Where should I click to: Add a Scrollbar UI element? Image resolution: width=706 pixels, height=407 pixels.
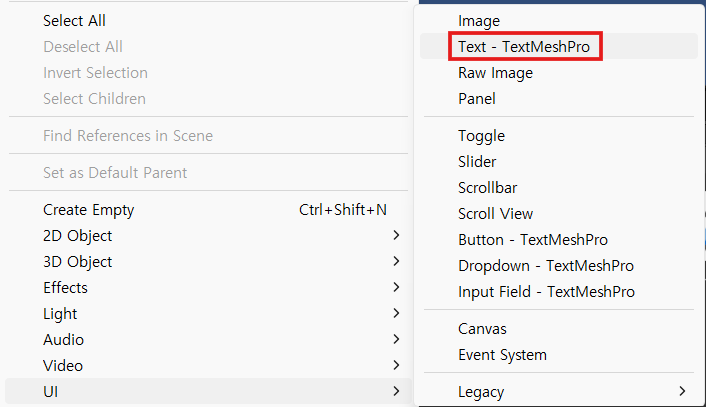[x=488, y=188]
